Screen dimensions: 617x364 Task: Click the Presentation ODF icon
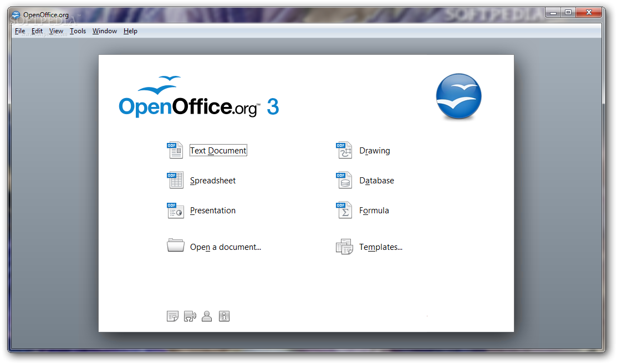coord(175,211)
